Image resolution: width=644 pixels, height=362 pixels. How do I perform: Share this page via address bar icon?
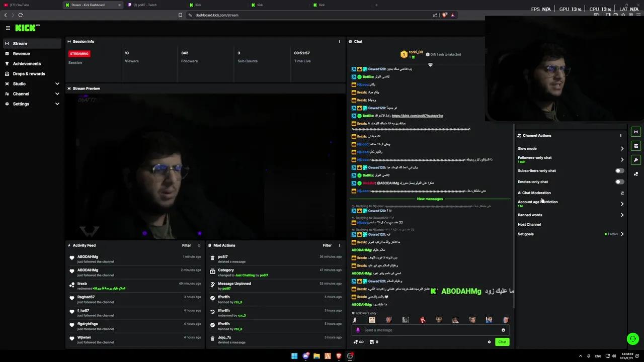435,15
